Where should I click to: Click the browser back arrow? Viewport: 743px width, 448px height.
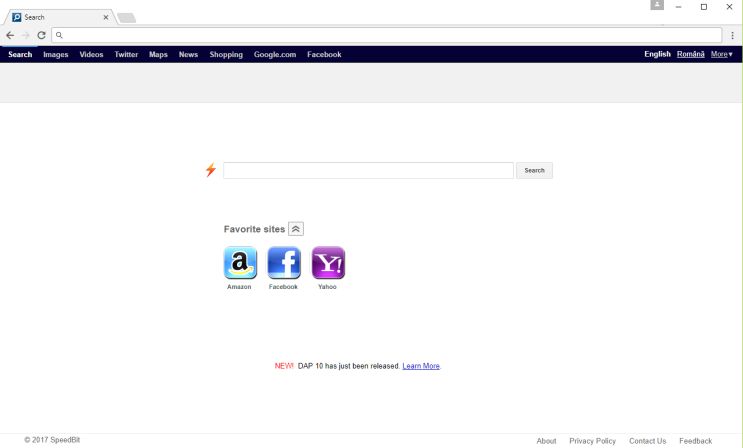10,35
